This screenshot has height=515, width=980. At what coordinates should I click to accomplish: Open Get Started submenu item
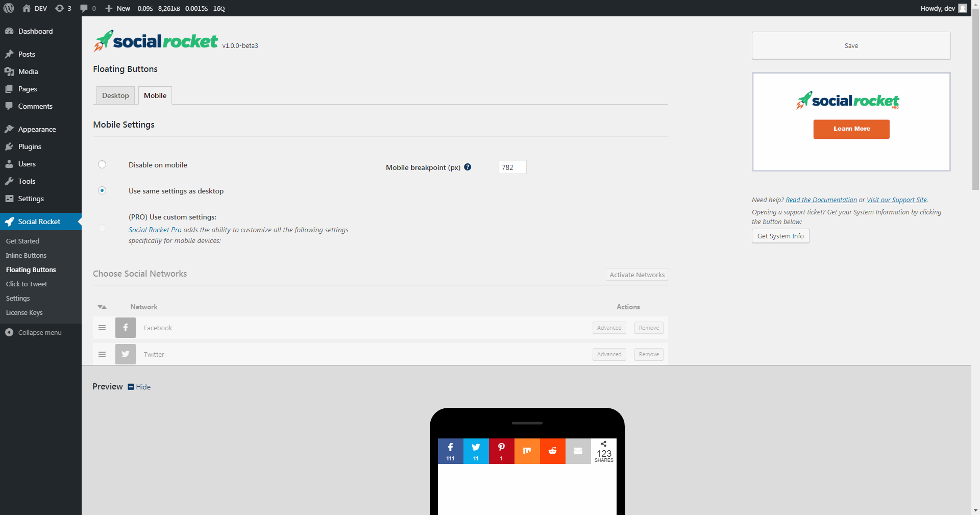[22, 241]
